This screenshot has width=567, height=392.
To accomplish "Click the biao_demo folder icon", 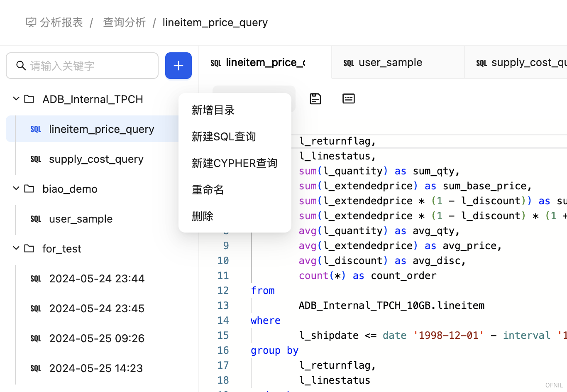I will (29, 189).
